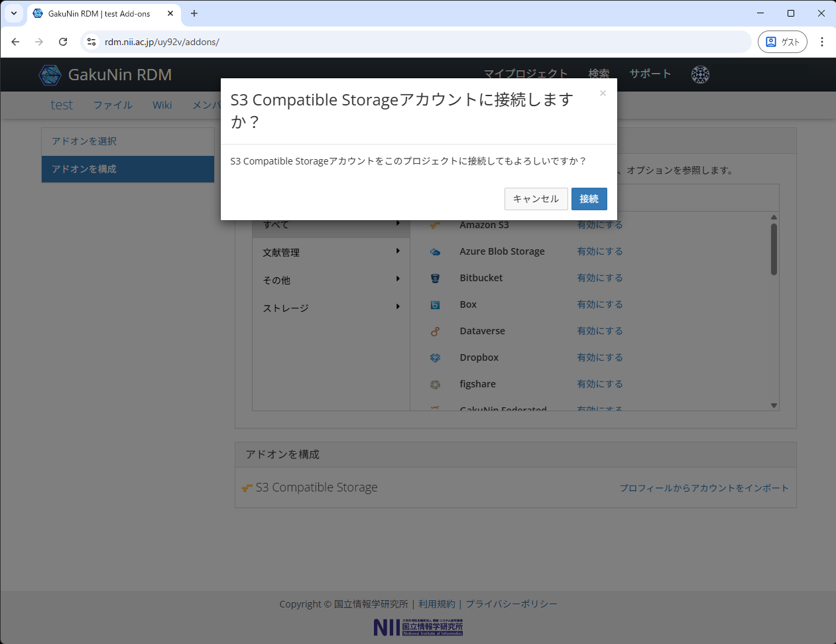
Task: Click the addon list scroll down arrow
Action: tap(774, 405)
